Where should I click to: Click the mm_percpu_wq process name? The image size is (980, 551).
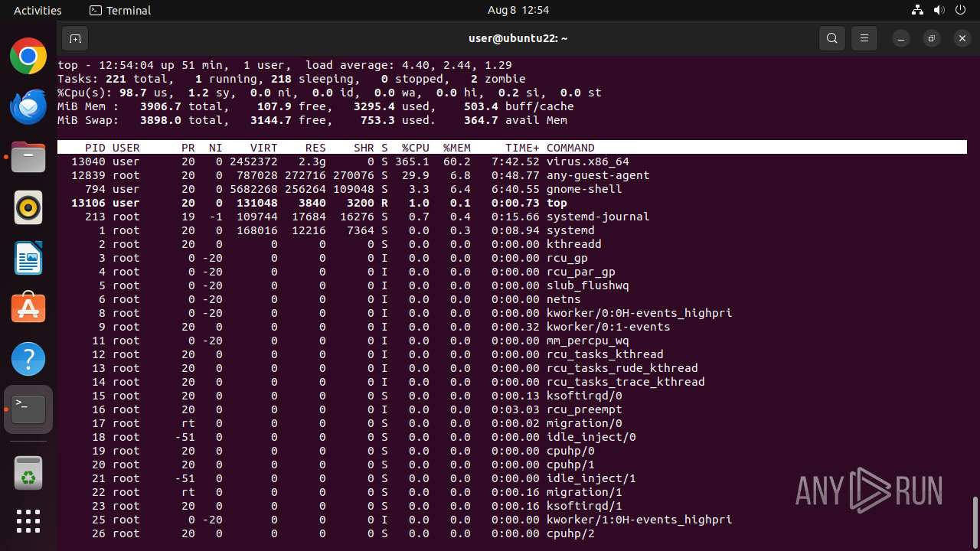(588, 341)
